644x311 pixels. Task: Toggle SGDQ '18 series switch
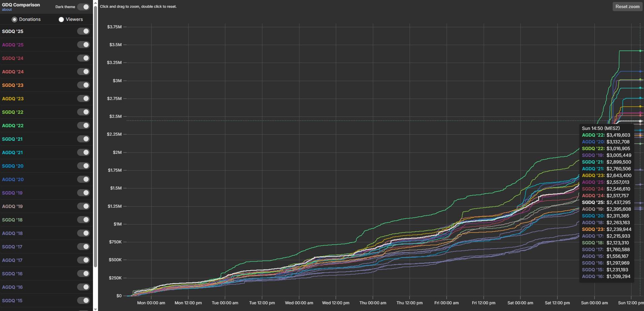83,220
